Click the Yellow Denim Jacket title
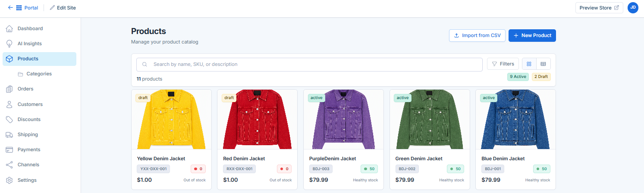The image size is (644, 193). (x=161, y=159)
